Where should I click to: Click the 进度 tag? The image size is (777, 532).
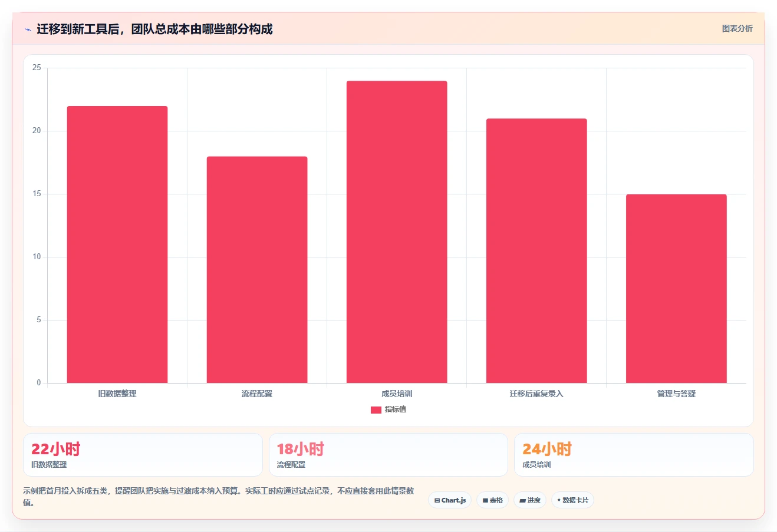[530, 500]
